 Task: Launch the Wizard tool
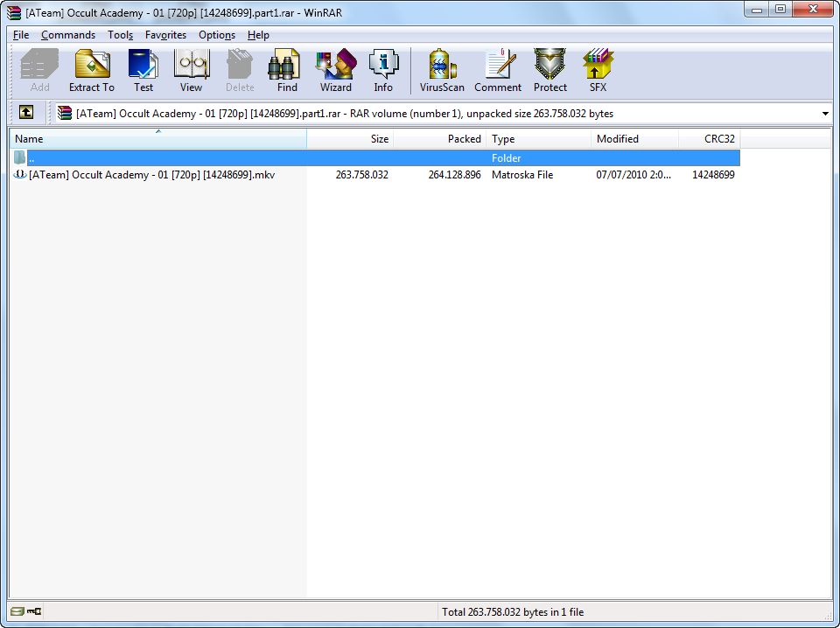tap(336, 71)
